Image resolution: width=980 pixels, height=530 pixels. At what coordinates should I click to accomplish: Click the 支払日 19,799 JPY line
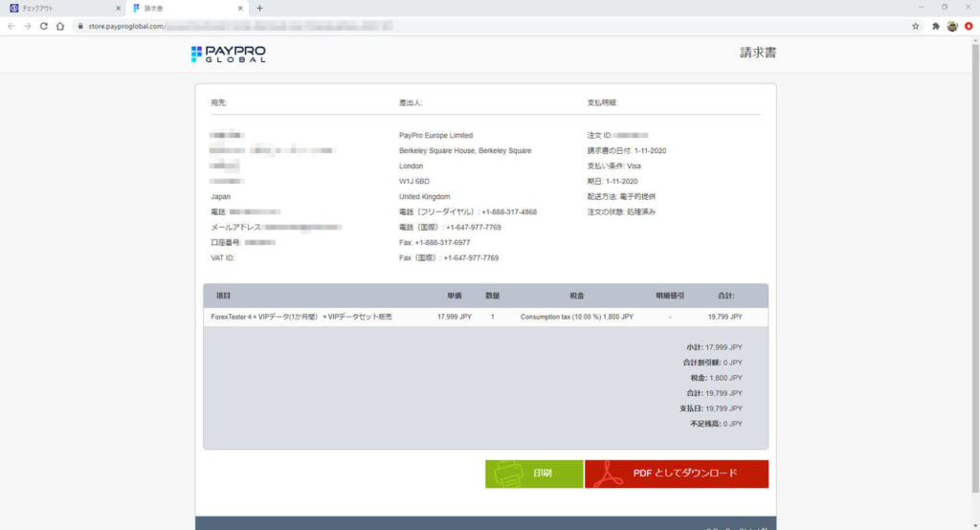pyautogui.click(x=711, y=409)
